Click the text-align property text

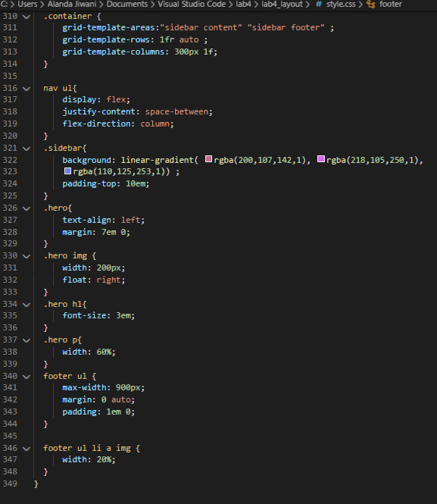pos(86,221)
